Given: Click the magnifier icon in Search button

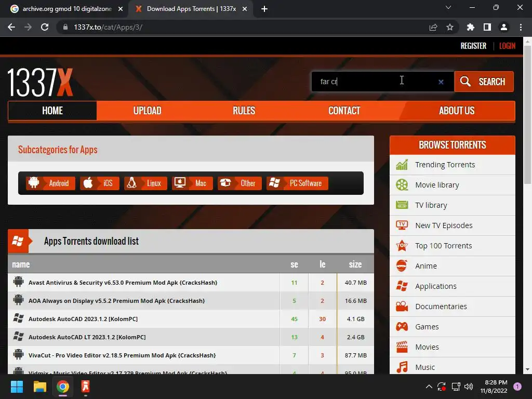Looking at the screenshot, I should (465, 82).
